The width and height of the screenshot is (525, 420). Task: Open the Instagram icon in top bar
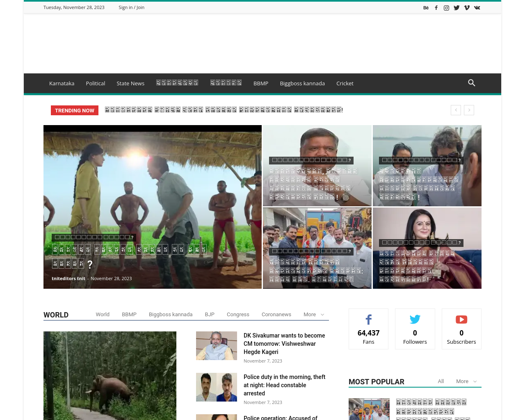(446, 8)
